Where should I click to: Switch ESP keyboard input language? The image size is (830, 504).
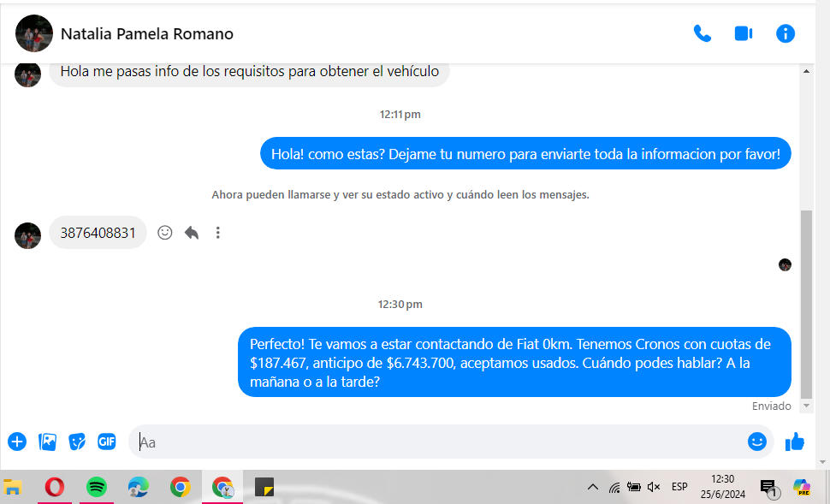coord(679,487)
